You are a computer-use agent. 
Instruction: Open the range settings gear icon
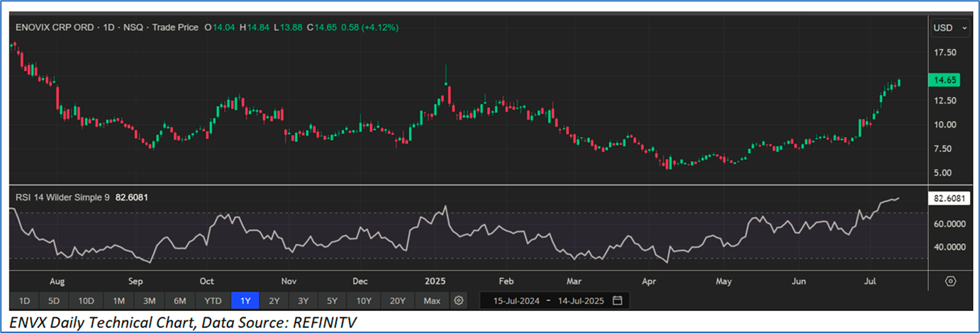[x=459, y=300]
